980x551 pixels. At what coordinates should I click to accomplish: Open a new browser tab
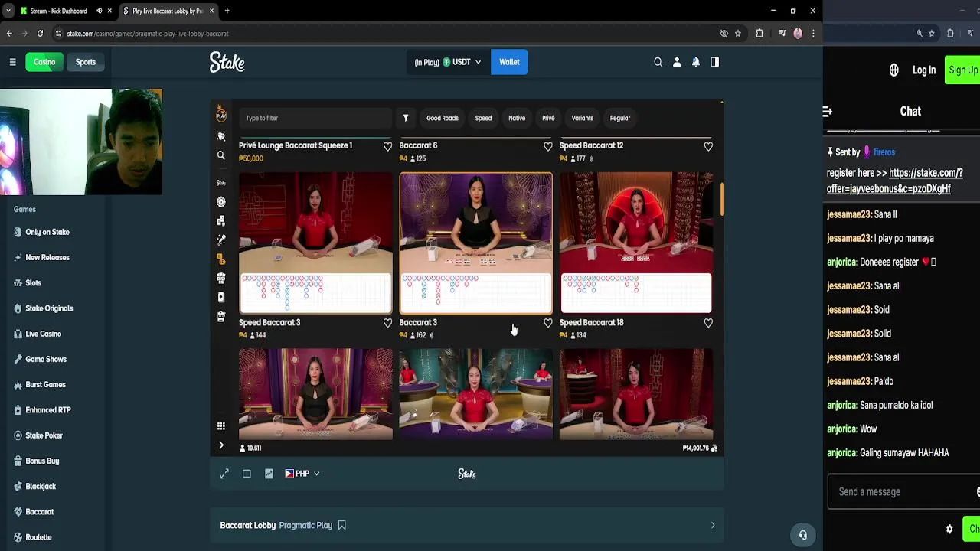[x=227, y=11]
